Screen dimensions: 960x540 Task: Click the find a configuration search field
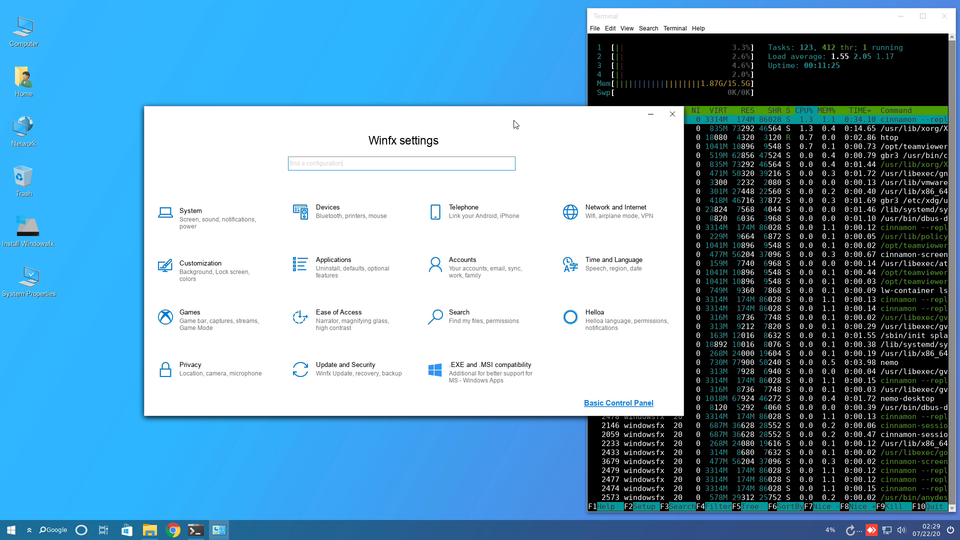coord(402,163)
